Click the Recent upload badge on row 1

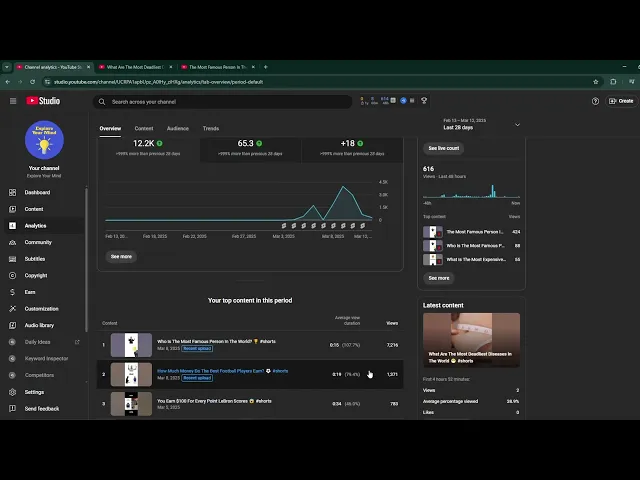click(x=197, y=349)
